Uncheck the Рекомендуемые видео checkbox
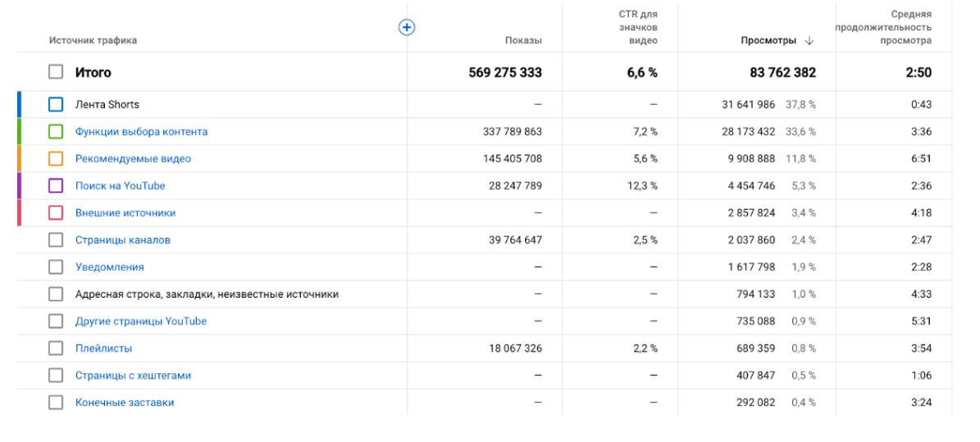This screenshot has width=980, height=442. pos(56,159)
